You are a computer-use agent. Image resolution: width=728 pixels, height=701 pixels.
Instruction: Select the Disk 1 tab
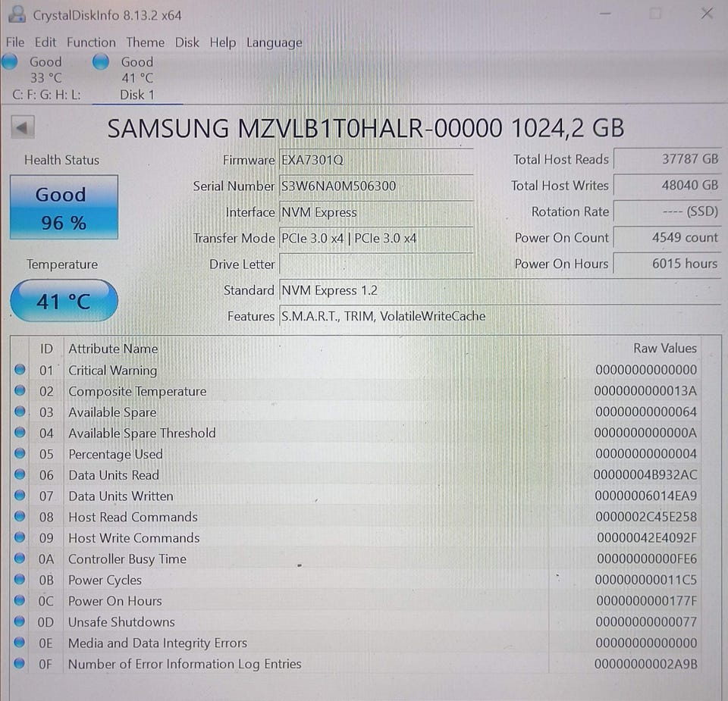[137, 78]
